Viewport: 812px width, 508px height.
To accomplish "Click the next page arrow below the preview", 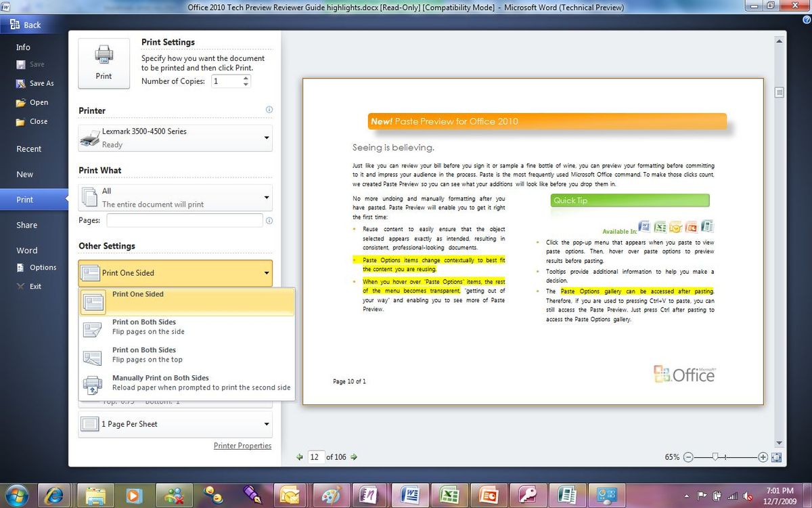I will pos(353,457).
